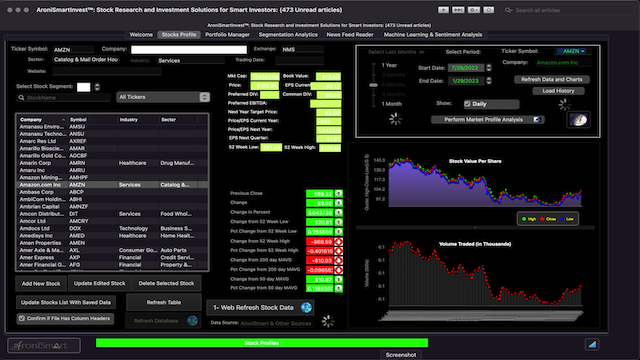This screenshot has width=640, height=360.
Task: Click up-arrow icon beside Change from 50 day MAVG
Action: point(339,280)
